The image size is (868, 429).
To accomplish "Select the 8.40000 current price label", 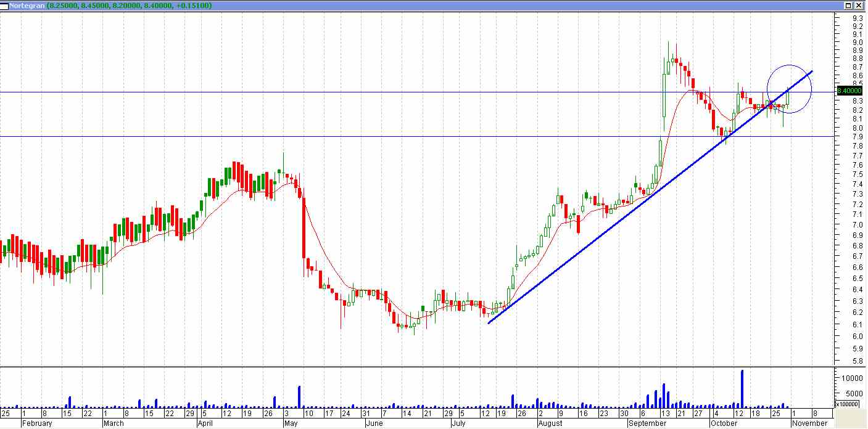I will click(x=849, y=91).
